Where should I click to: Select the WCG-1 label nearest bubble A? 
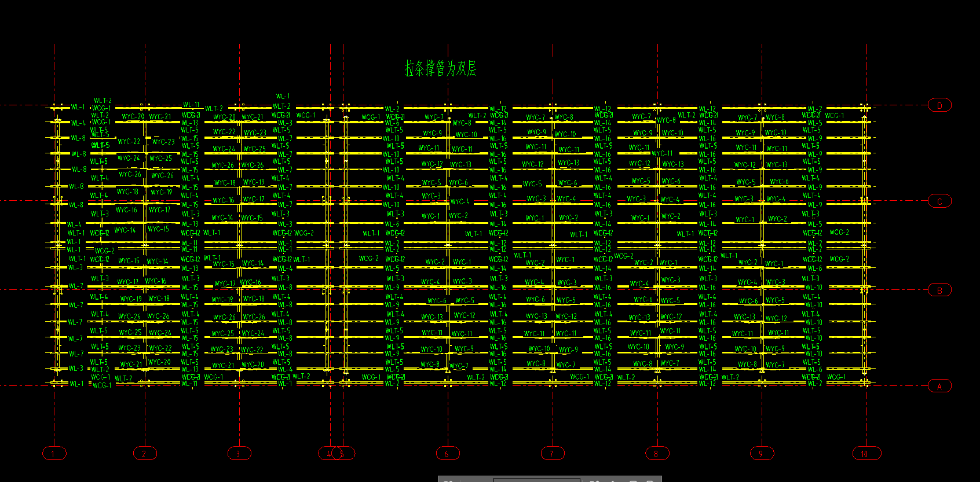point(836,377)
